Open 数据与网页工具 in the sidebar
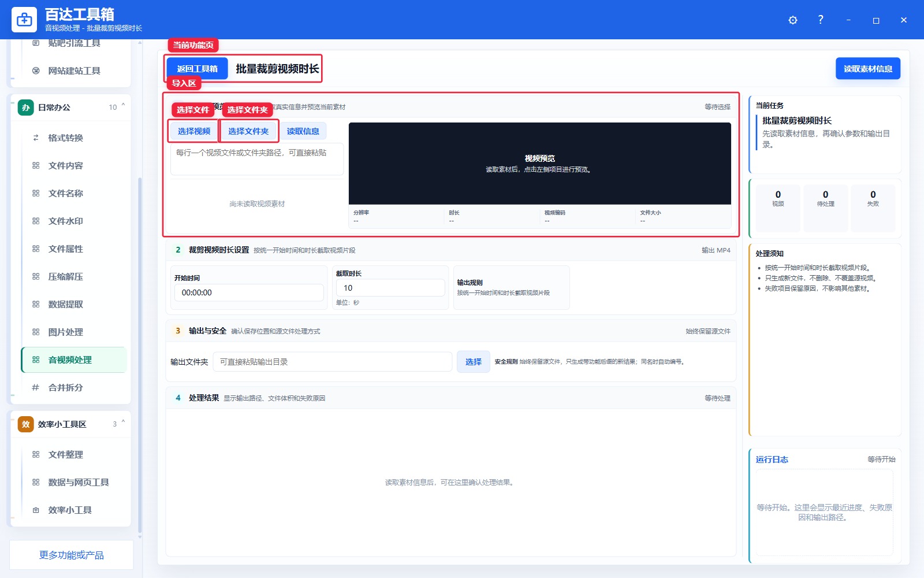Screen dimensions: 924x578 point(74,482)
